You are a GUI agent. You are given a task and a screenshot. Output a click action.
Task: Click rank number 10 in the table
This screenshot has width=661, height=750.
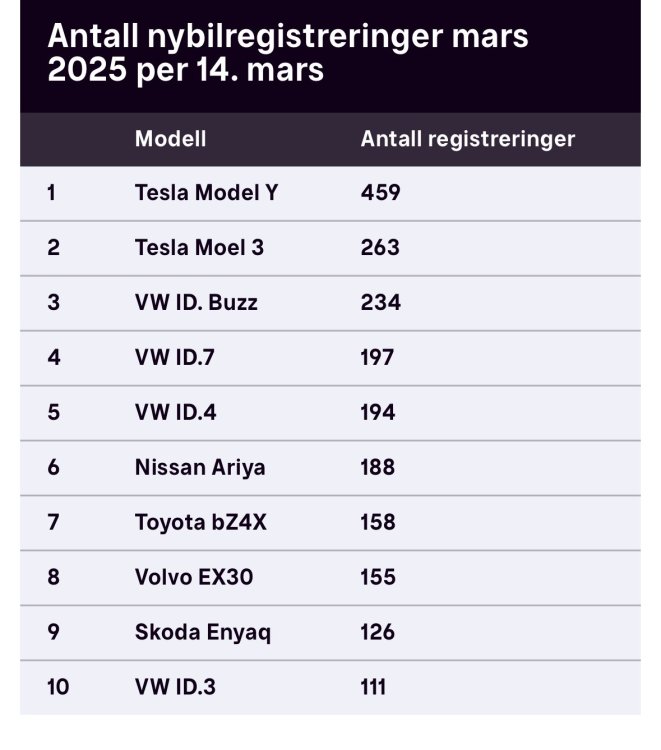click(x=58, y=687)
